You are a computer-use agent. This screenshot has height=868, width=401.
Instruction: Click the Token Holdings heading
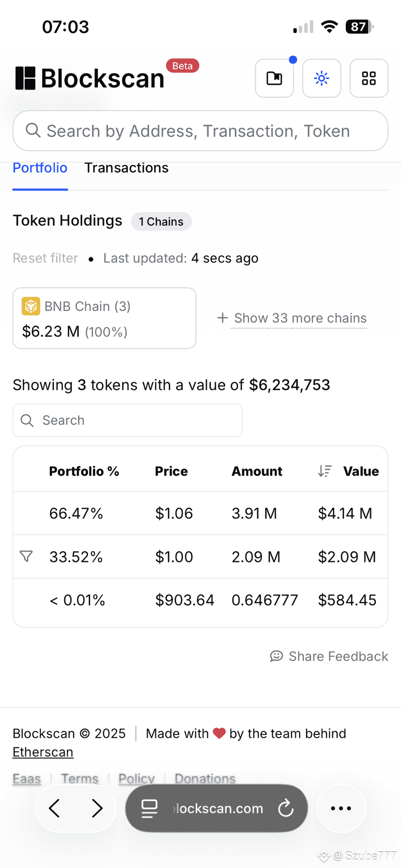pos(67,220)
